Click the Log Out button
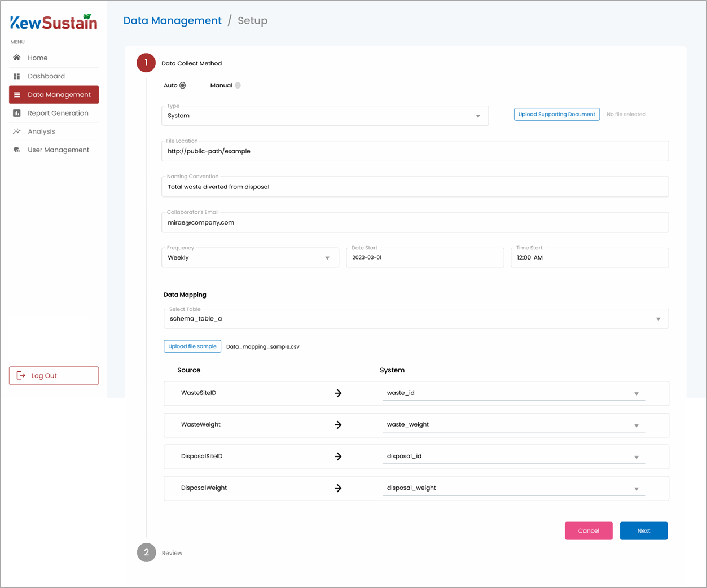This screenshot has height=588, width=707. pos(54,376)
